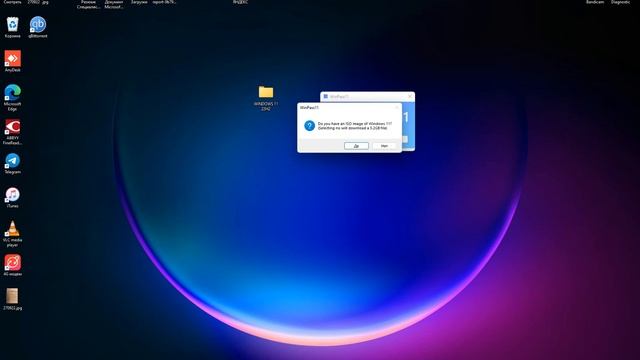
Task: Select the WINDOWS 11 22H2 folder
Action: pyautogui.click(x=266, y=98)
